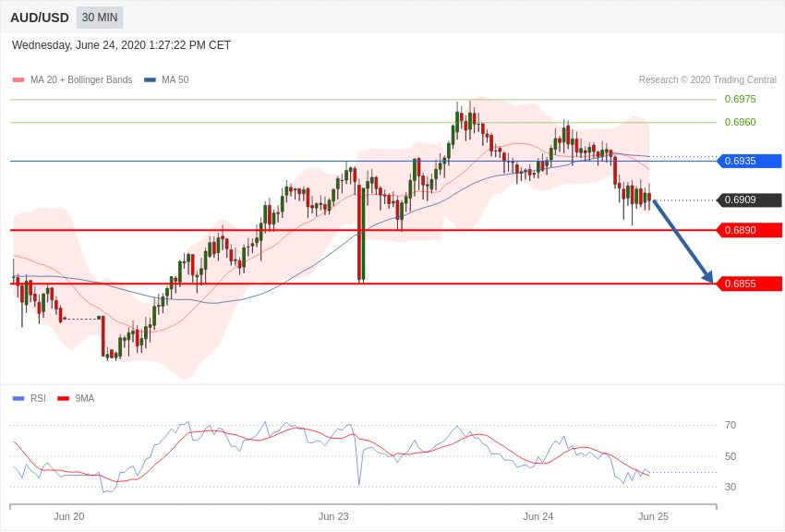Click the 0.6960 resistance level label
The width and height of the screenshot is (785, 532).
click(740, 122)
